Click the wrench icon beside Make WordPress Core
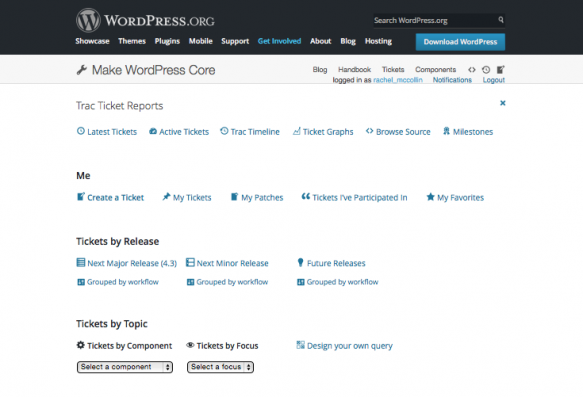Image resolution: width=583 pixels, height=397 pixels. click(x=82, y=70)
